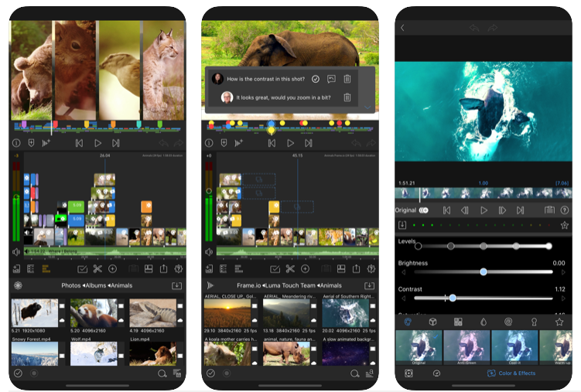Toggle select-all checkmark circle on left phone library
The image size is (581, 392).
(18, 373)
